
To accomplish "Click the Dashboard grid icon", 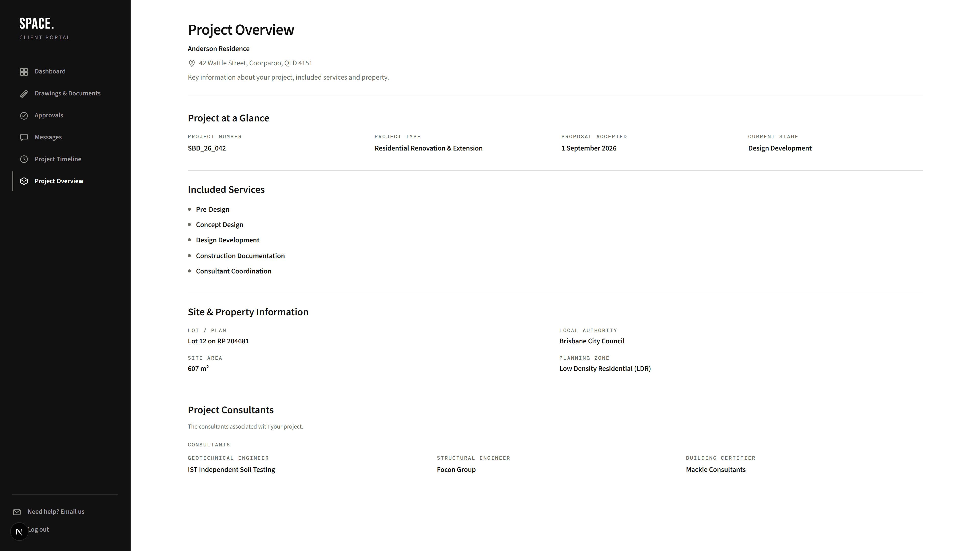I will [24, 72].
